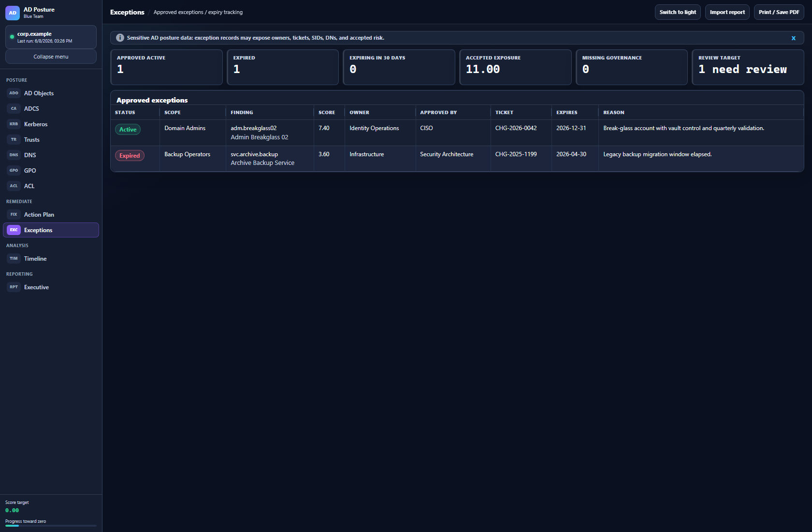812x532 pixels.
Task: Open the Timeline analysis page
Action: tap(51, 259)
